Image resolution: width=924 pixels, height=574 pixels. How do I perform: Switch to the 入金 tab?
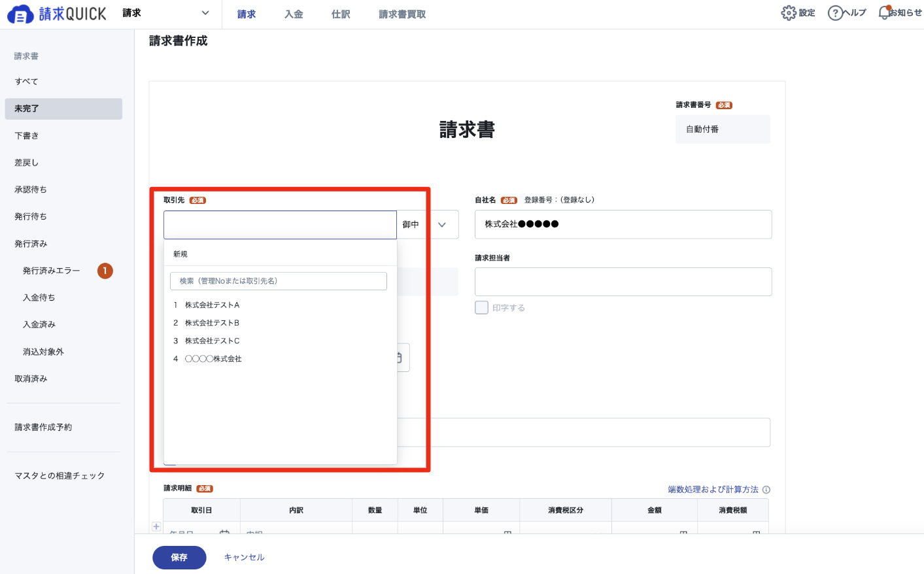pyautogui.click(x=294, y=14)
